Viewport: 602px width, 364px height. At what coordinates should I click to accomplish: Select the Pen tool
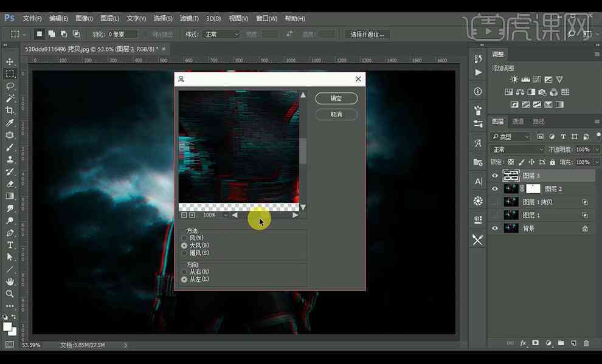point(10,233)
